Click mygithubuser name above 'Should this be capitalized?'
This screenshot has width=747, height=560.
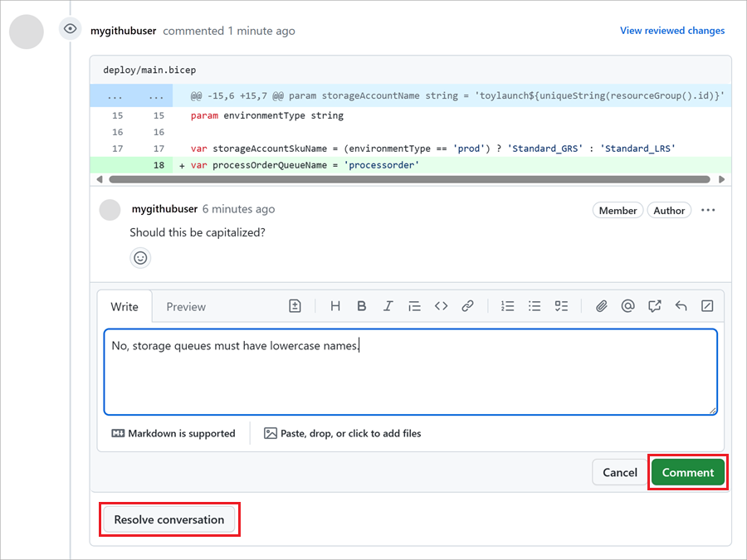(164, 208)
